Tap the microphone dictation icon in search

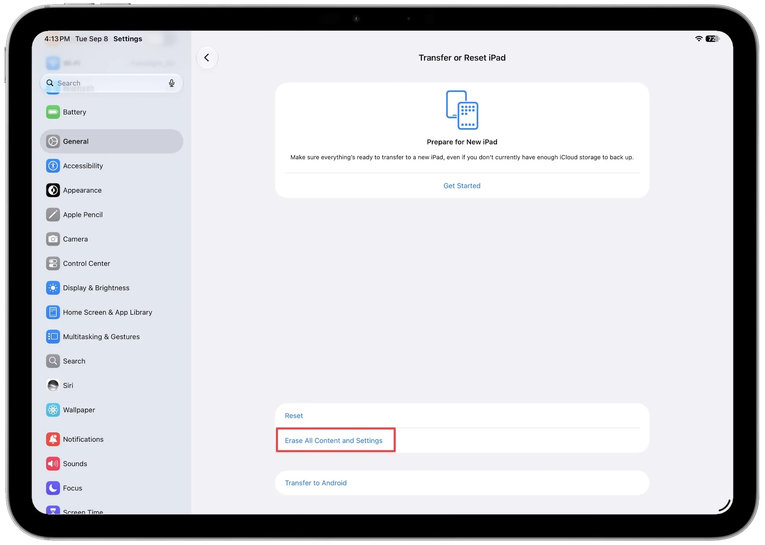172,83
